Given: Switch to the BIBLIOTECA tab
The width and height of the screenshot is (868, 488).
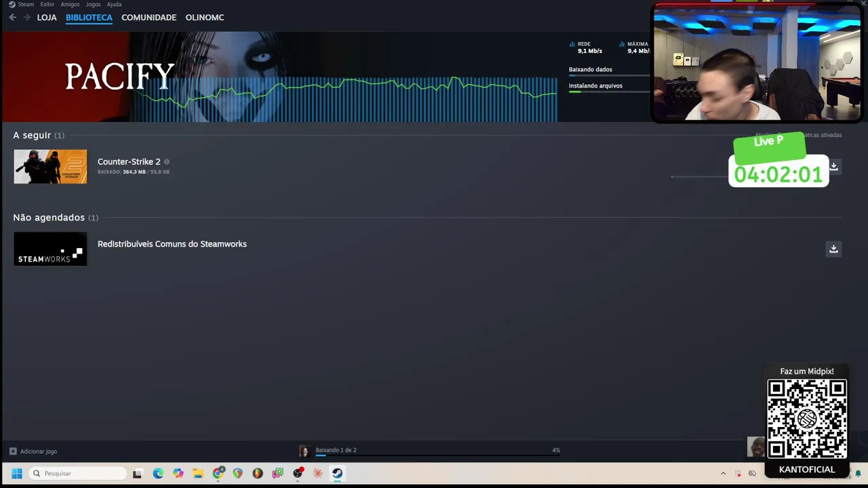Looking at the screenshot, I should [89, 18].
